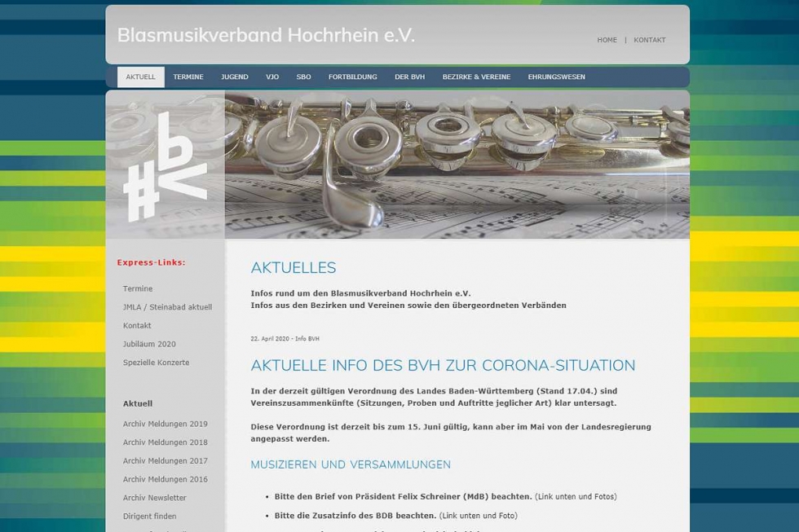The width and height of the screenshot is (799, 532).
Task: Click the MUSIZIEREN UND VERSAMMLUNGEN subheading
Action: [x=351, y=464]
